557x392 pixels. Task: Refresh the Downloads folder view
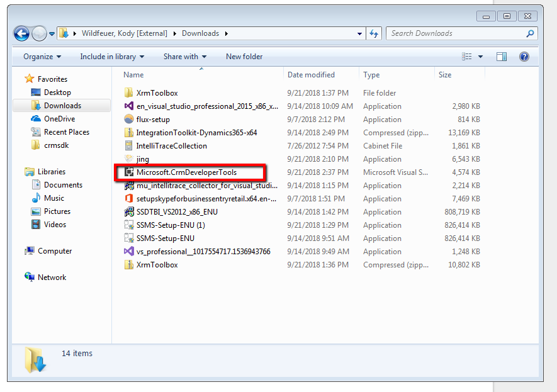pyautogui.click(x=374, y=34)
